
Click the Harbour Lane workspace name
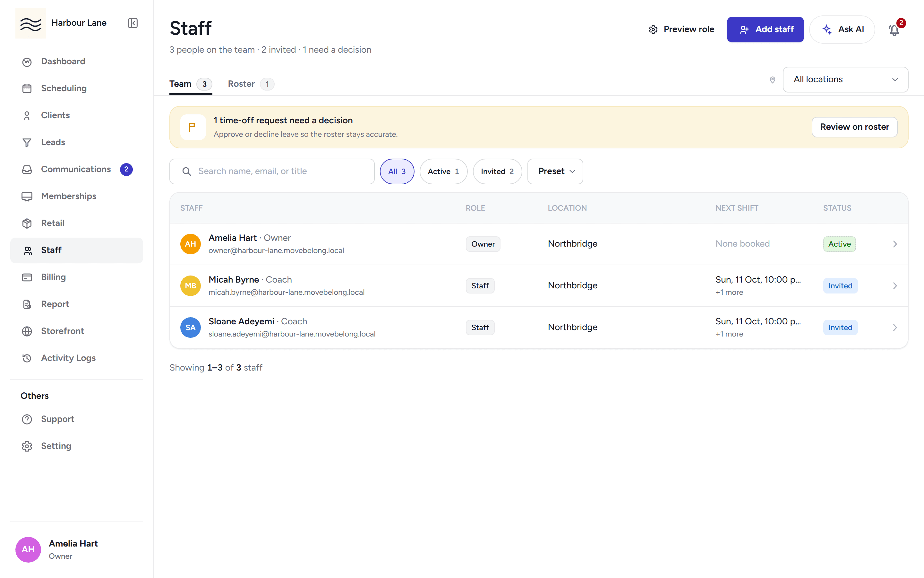pos(79,23)
